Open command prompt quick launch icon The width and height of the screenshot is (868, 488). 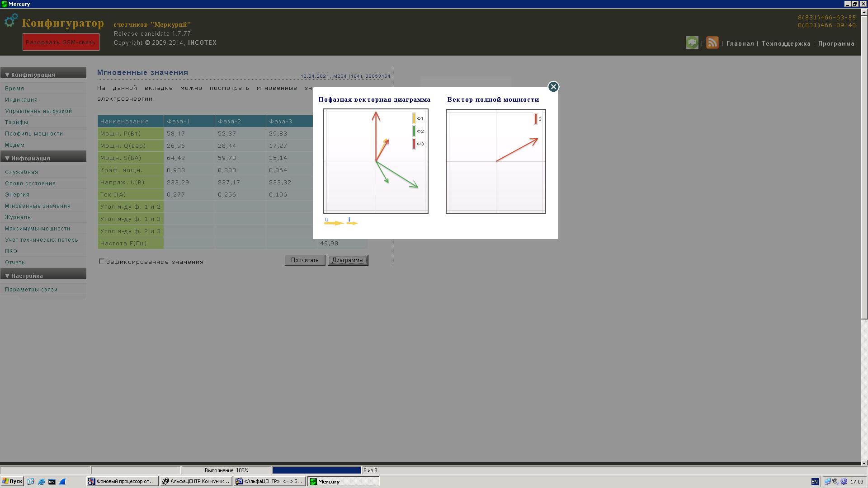[52, 482]
